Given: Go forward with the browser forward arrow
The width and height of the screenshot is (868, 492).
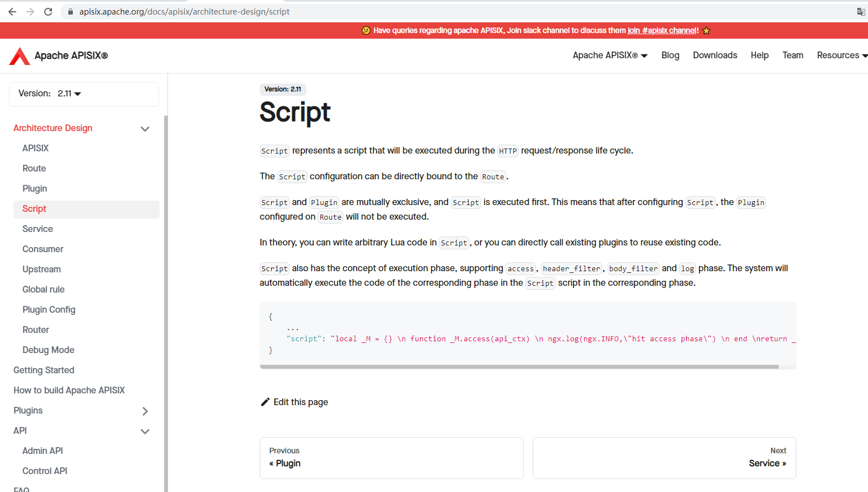Looking at the screenshot, I should [30, 11].
